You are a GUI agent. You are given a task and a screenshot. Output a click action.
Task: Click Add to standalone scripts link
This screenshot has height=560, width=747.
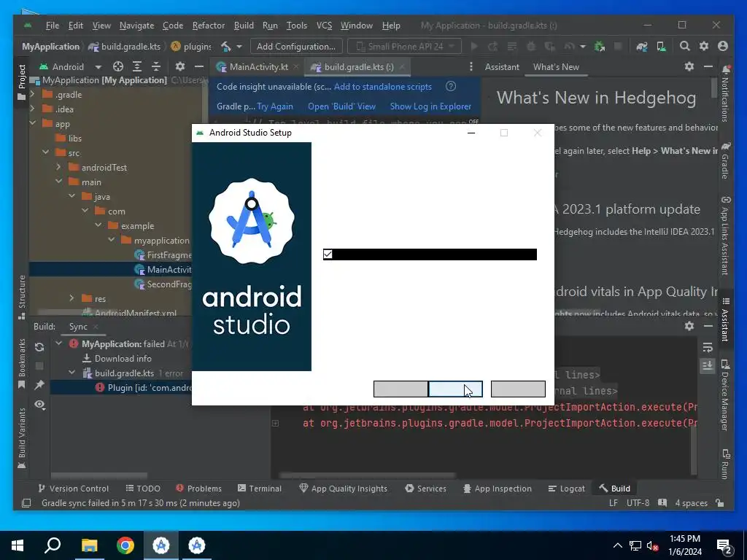click(382, 87)
